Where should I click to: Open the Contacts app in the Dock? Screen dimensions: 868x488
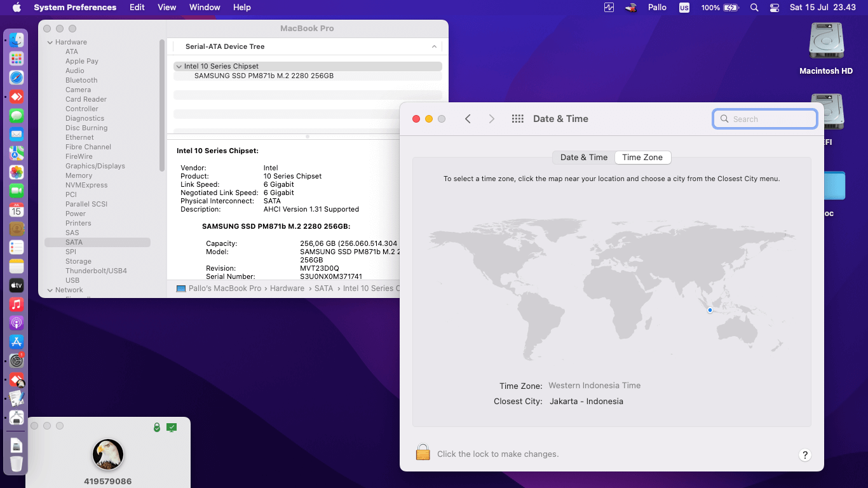click(x=17, y=229)
